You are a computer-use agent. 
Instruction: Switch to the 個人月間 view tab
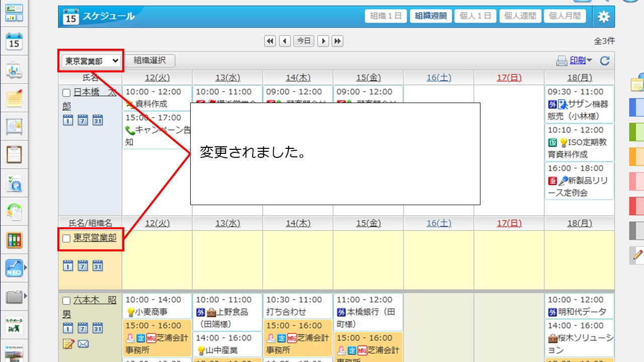pyautogui.click(x=565, y=16)
